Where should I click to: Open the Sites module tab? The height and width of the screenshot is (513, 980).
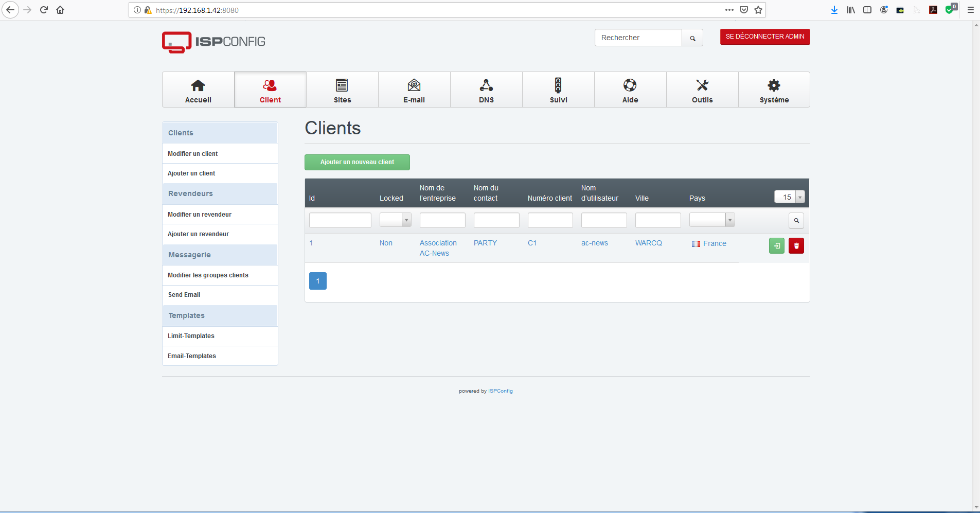point(342,90)
